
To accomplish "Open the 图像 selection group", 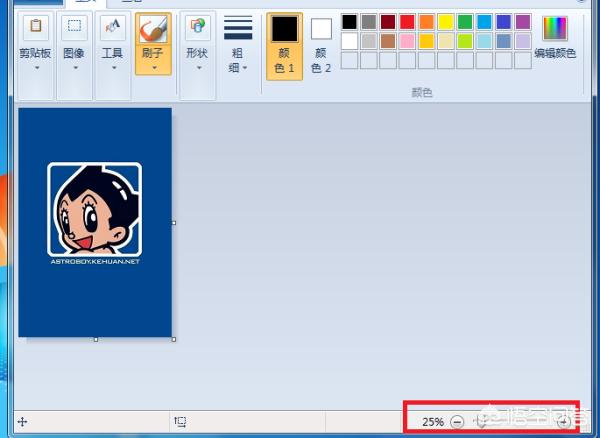I will [74, 55].
